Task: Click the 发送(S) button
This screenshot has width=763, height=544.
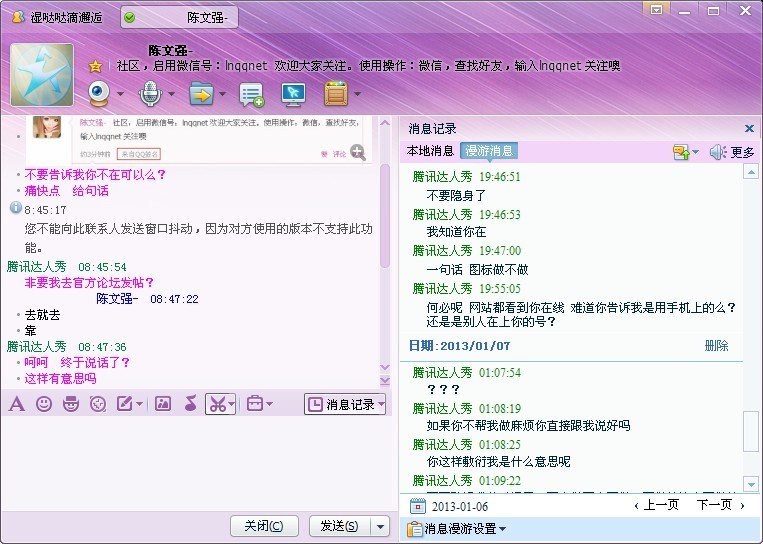Action: click(340, 526)
